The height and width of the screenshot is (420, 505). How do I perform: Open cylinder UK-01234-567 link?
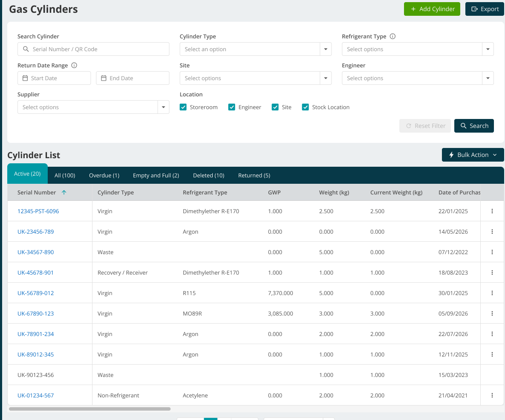click(35, 395)
